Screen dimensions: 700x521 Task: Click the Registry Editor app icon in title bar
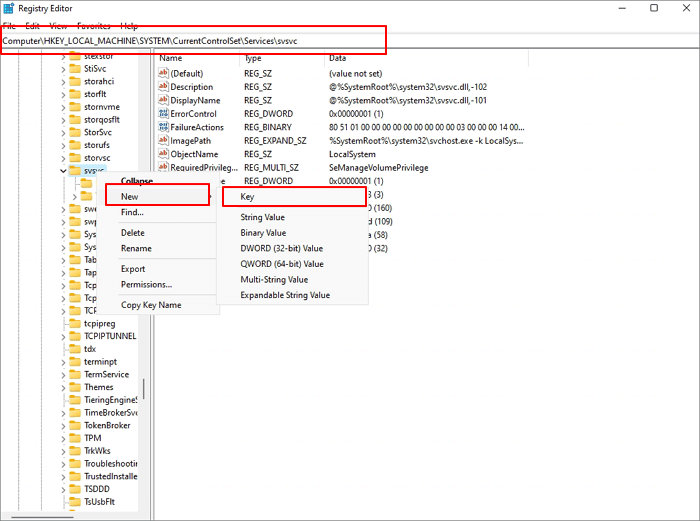click(x=9, y=7)
